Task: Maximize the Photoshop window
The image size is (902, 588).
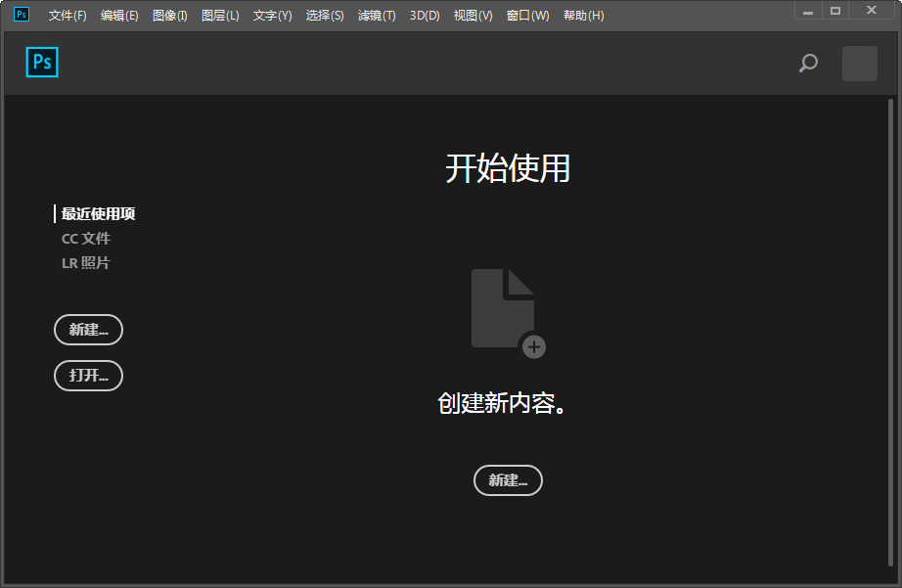Action: pyautogui.click(x=835, y=11)
